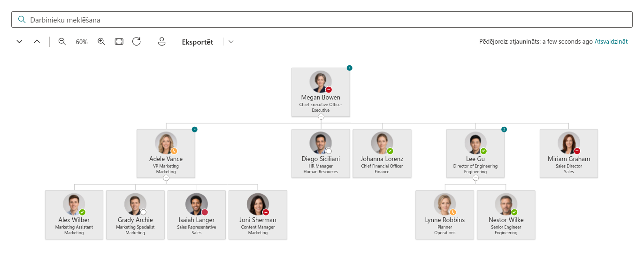Screen dimensions: 644x261
Task: Click the Chief Executive Officer title
Action: [x=321, y=105]
